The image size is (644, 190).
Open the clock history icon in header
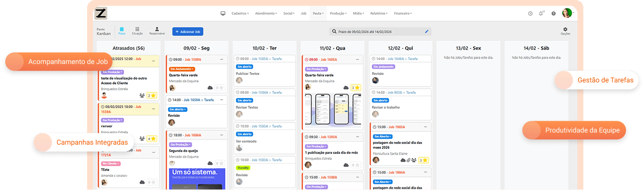click(531, 14)
